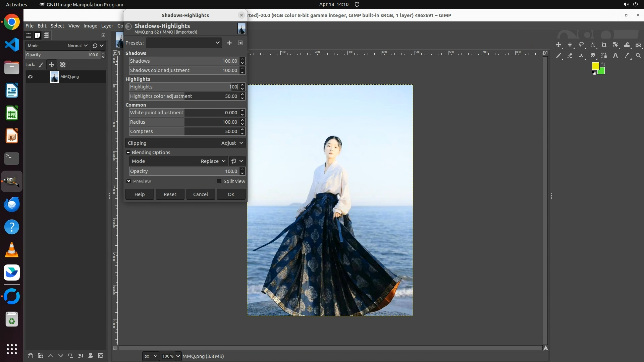Select the Color Picker eyedropper tool
This screenshot has width=644, height=362.
pos(627,56)
